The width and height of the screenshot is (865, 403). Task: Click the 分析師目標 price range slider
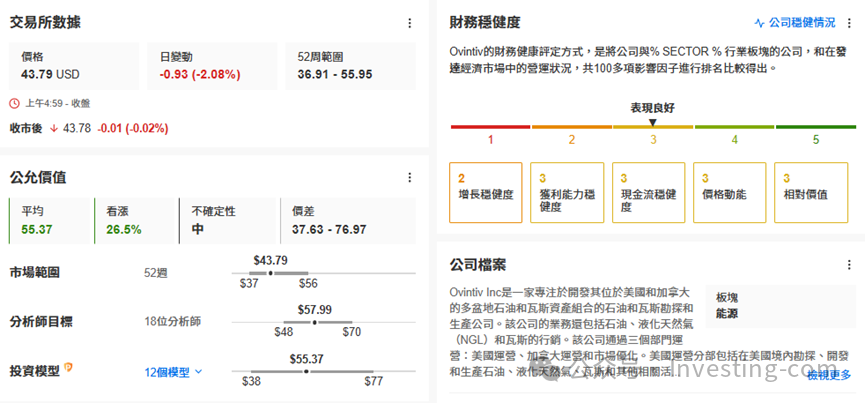point(324,322)
